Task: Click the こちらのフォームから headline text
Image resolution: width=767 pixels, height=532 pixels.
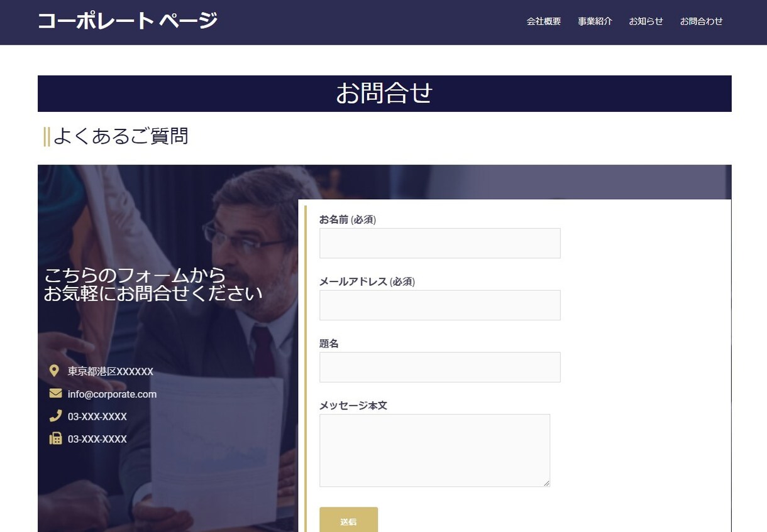Action: point(135,275)
